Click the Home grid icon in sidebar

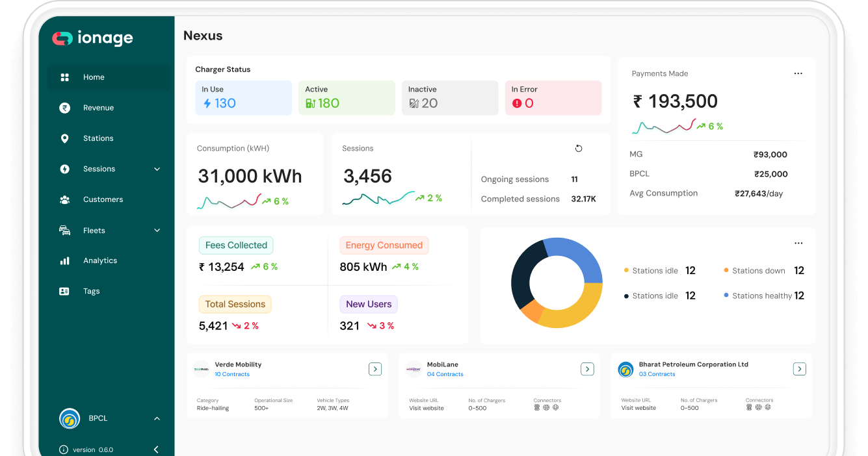coord(64,77)
